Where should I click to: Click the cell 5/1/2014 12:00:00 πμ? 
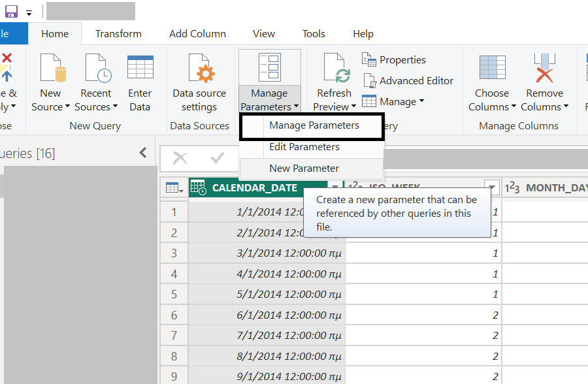click(267, 295)
